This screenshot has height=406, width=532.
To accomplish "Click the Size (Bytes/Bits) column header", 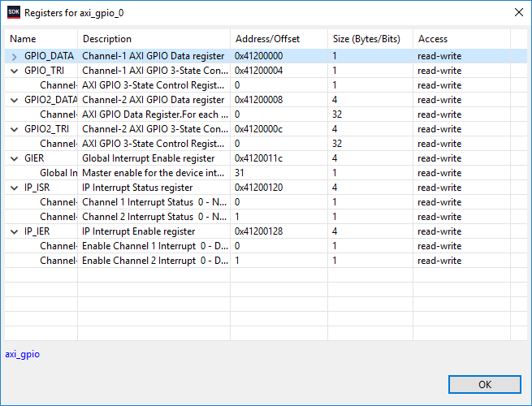I will point(370,39).
